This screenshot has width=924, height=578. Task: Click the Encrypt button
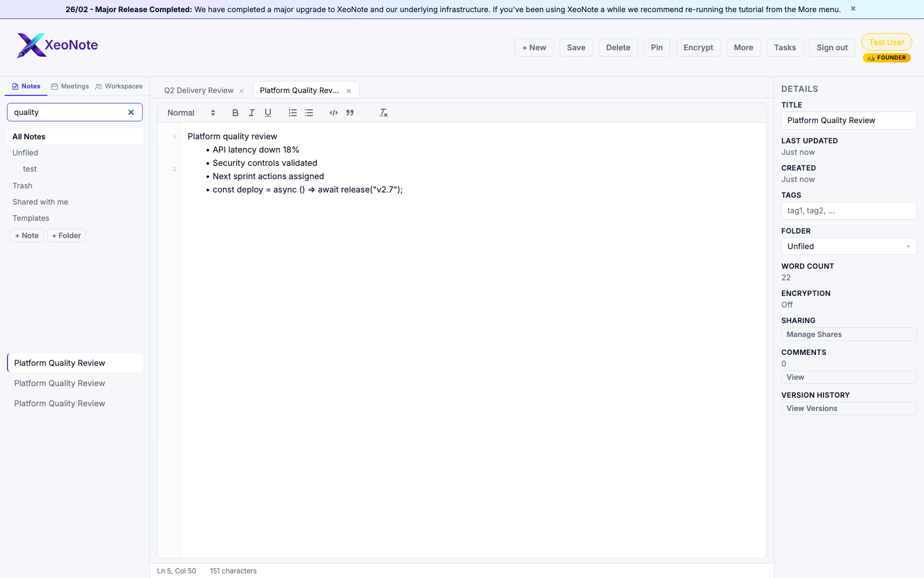coord(698,47)
